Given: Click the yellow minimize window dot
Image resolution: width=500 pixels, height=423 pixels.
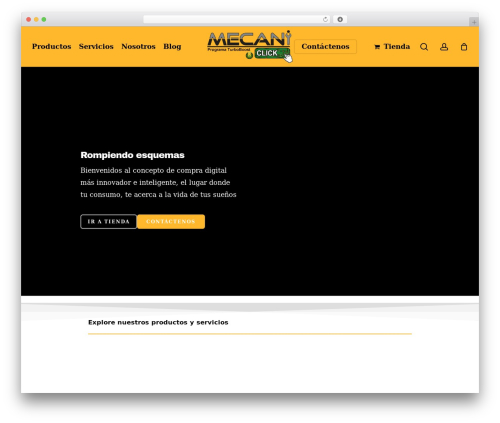Looking at the screenshot, I should [x=36, y=19].
